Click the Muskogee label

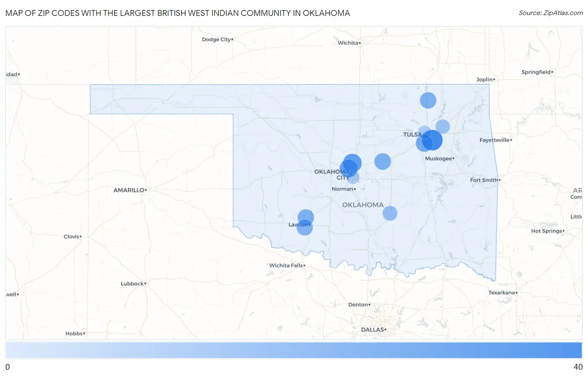[x=440, y=159]
